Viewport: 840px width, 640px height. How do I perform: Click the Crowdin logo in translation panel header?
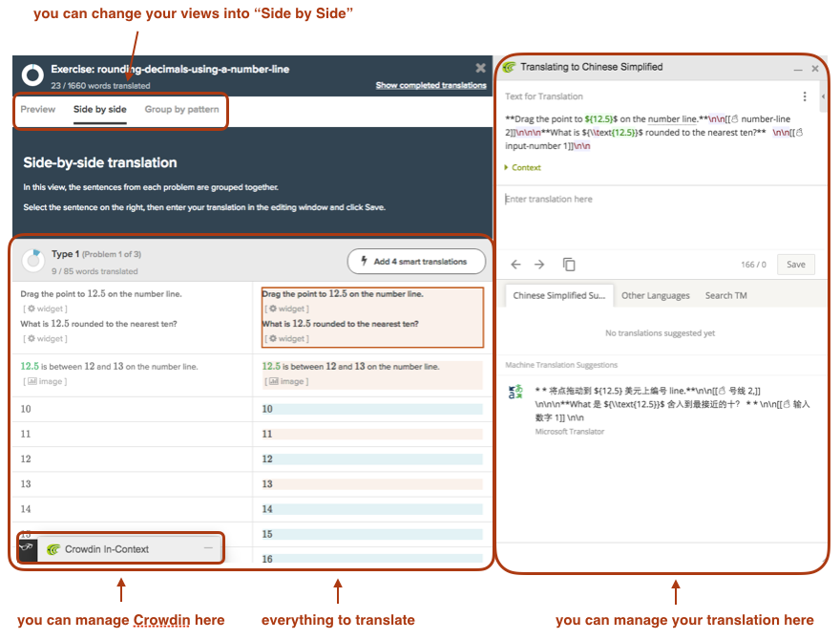click(x=509, y=68)
